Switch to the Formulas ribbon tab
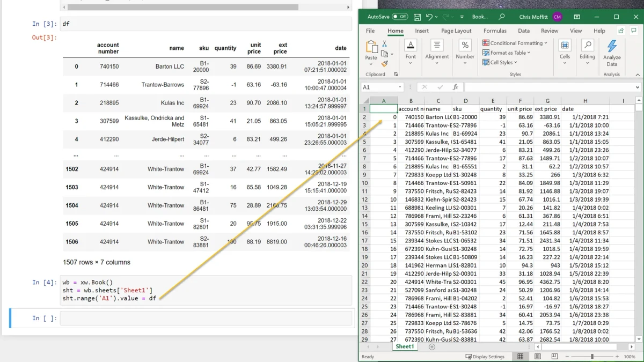Screen dimensions: 644x362 pyautogui.click(x=495, y=31)
